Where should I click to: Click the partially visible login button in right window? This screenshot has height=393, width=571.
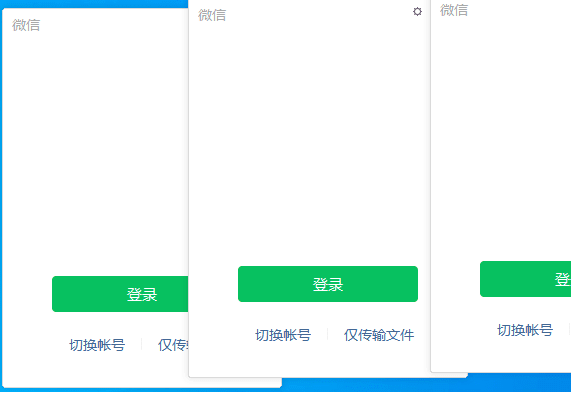click(525, 279)
